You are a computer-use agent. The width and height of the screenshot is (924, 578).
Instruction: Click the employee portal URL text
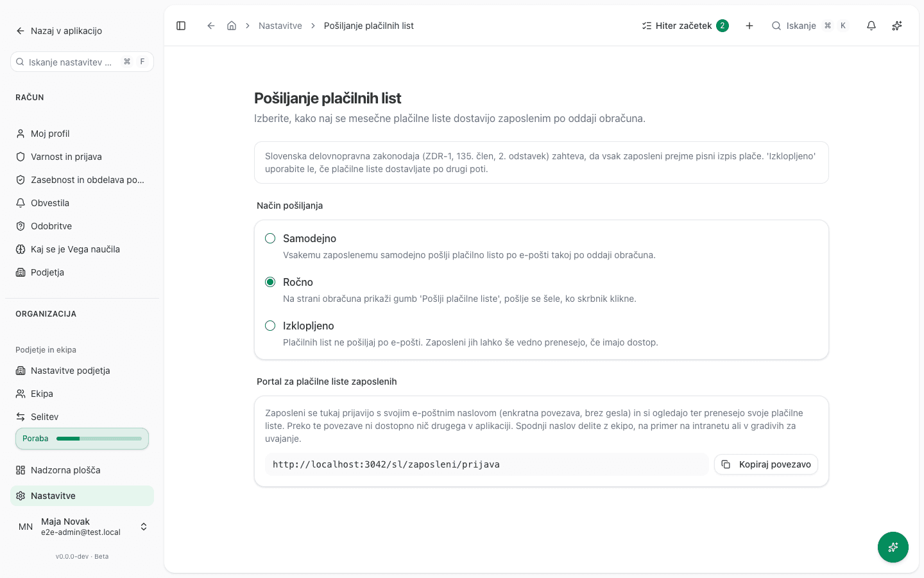386,464
